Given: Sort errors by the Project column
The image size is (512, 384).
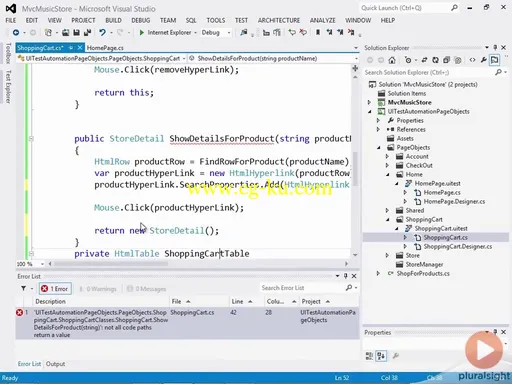Looking at the screenshot, I should pyautogui.click(x=329, y=301).
